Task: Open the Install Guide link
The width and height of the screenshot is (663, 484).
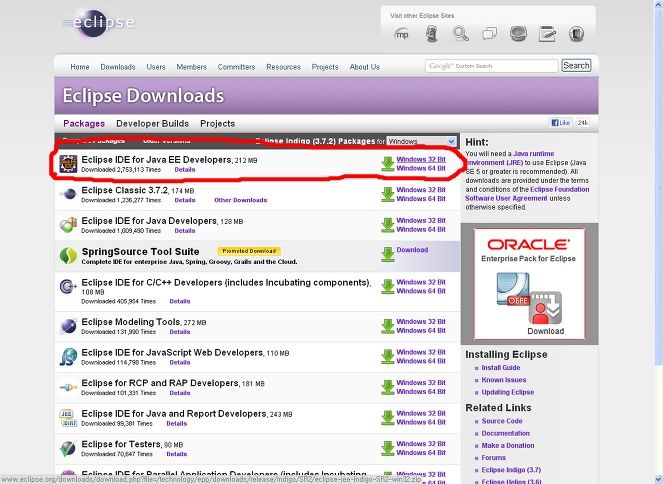Action: point(501,368)
